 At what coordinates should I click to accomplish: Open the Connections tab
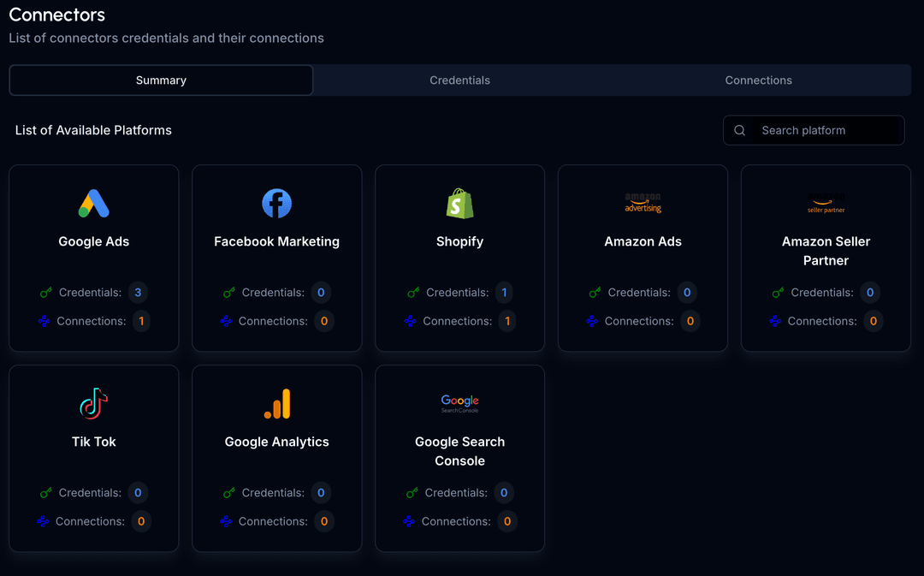coord(758,80)
